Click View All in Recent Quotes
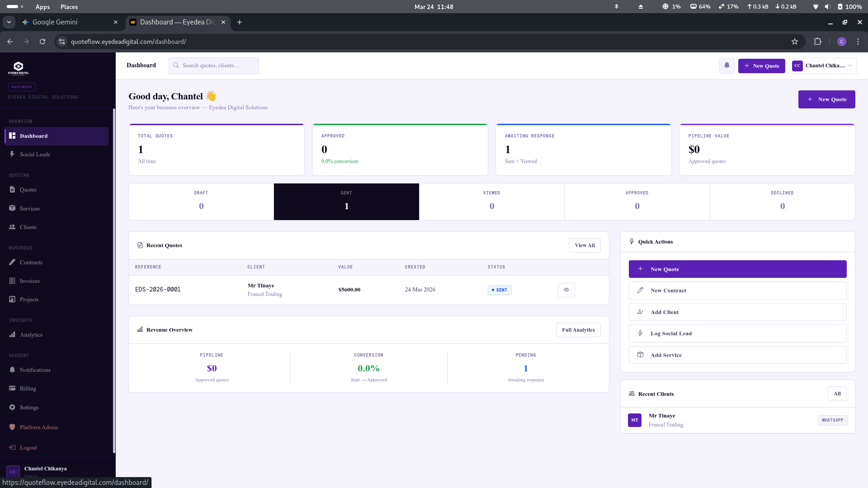The width and height of the screenshot is (868, 488). point(585,245)
